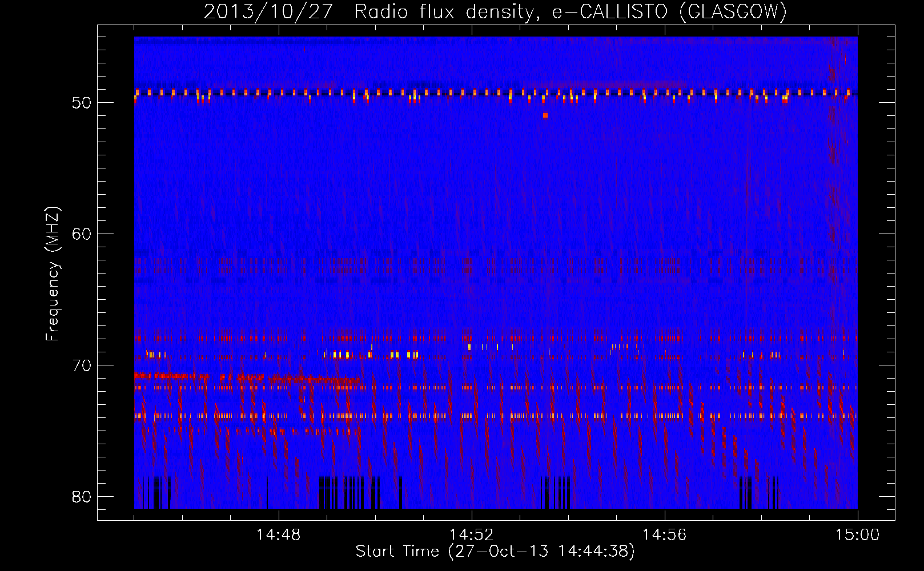924x571 pixels.
Task: Click the 'Frequency (MHZ)' axis label
Action: (x=53, y=274)
